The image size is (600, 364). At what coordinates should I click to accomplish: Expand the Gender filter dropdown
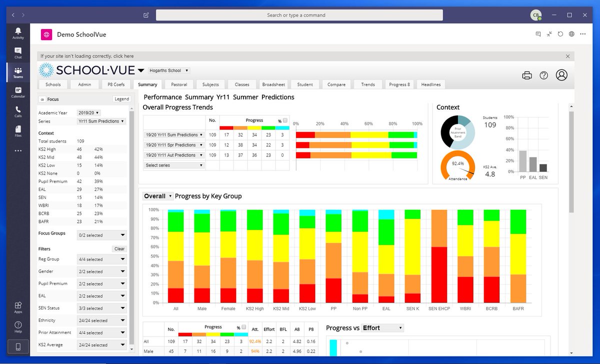pos(102,271)
